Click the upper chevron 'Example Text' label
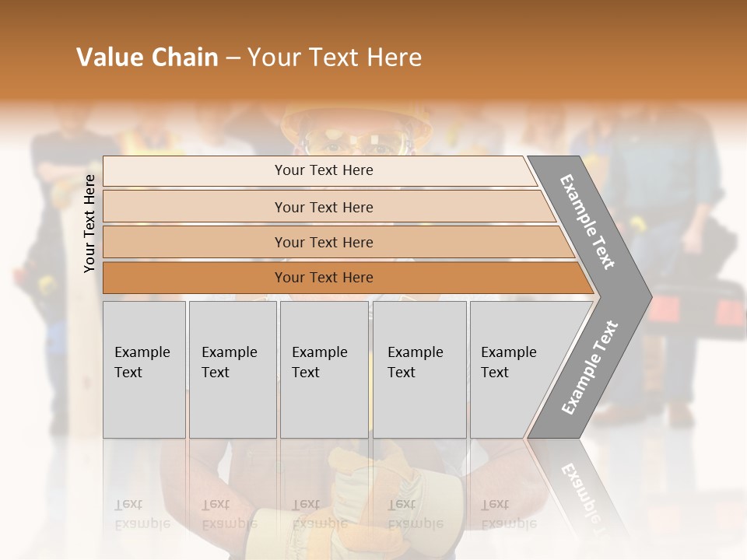Image resolution: width=747 pixels, height=560 pixels. [x=587, y=222]
